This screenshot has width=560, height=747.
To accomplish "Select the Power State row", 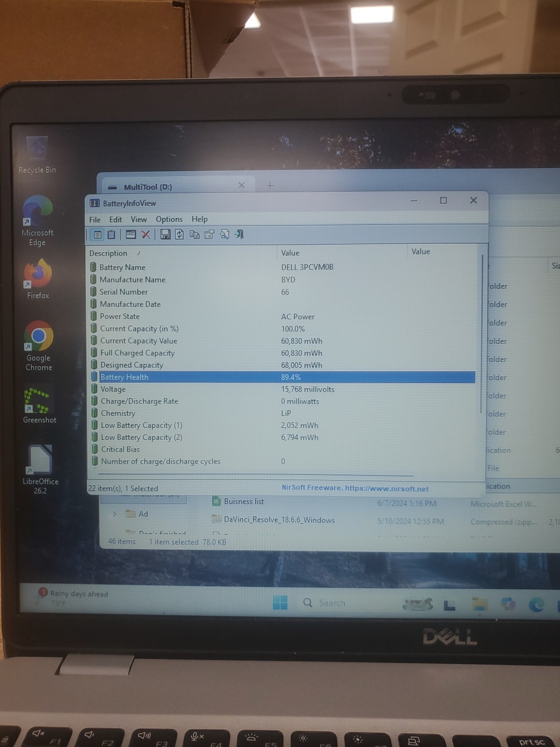I will tap(283, 316).
